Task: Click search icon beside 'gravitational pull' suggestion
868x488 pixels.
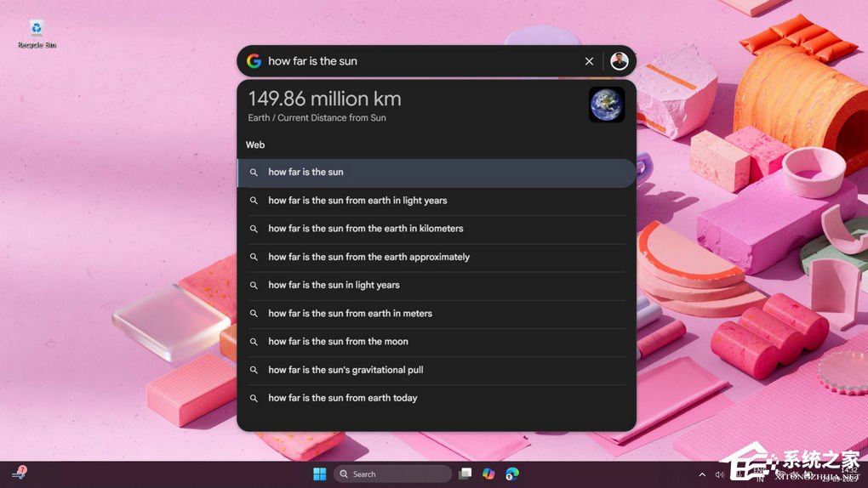Action: [254, 370]
